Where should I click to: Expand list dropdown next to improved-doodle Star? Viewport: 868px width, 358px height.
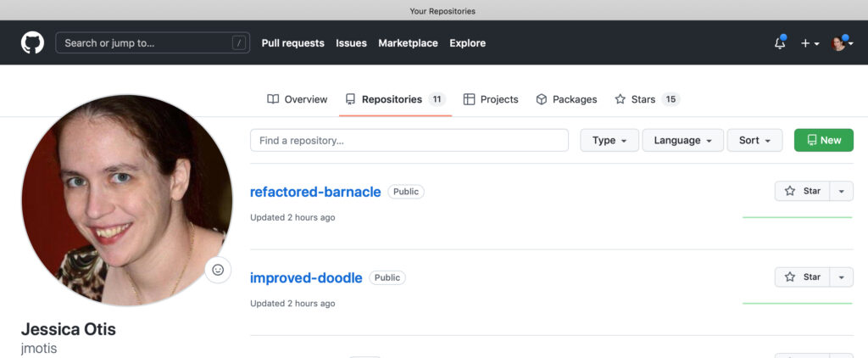click(x=842, y=277)
